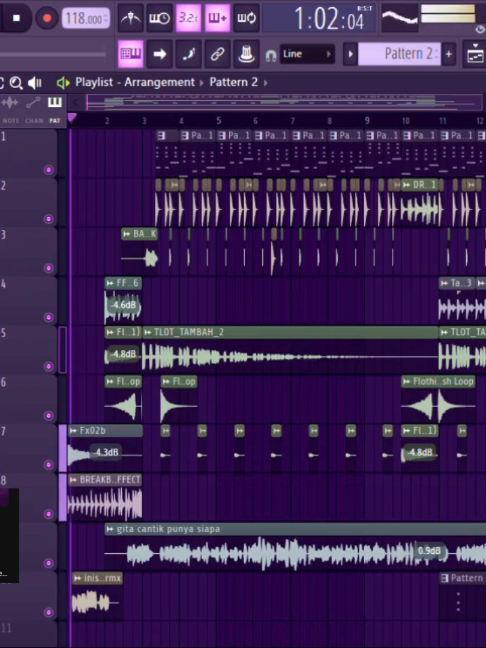Expand the arrow after Pattern 2 breadcrumb
The height and width of the screenshot is (648, 486).
265,83
